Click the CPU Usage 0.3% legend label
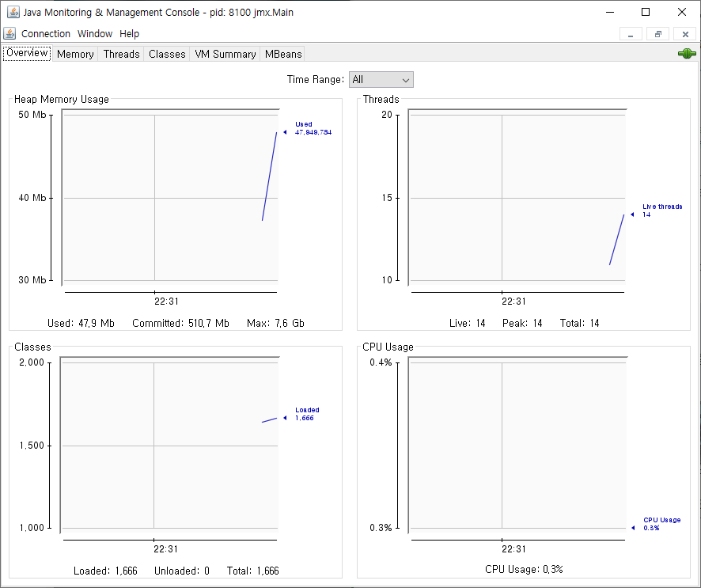 point(661,524)
